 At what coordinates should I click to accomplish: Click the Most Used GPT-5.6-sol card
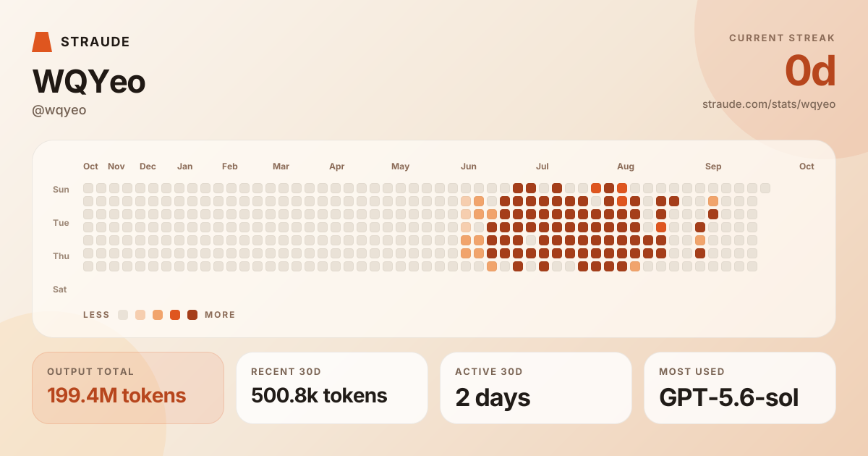click(740, 388)
